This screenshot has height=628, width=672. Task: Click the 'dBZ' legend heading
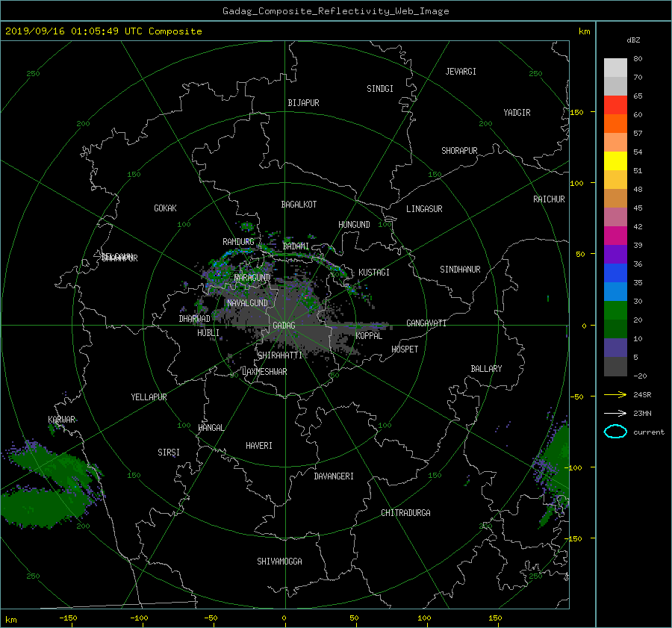point(633,40)
